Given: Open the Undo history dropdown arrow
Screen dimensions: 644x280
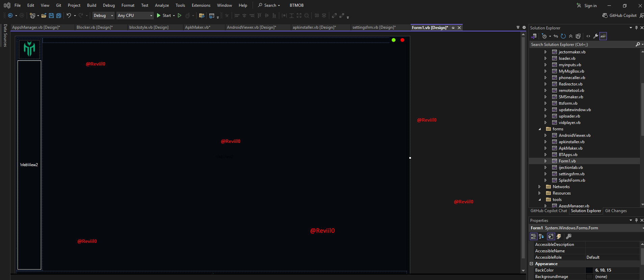Looking at the screenshot, I should coord(75,16).
